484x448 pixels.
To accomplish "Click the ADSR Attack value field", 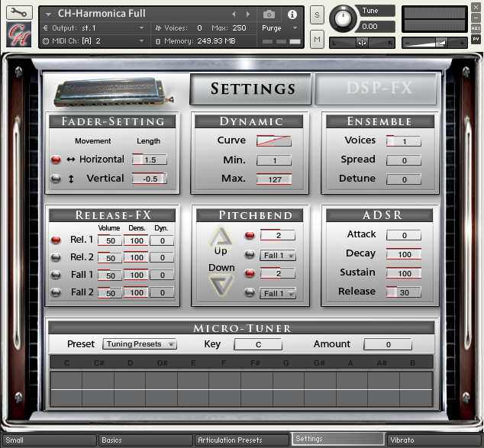I will coord(404,235).
